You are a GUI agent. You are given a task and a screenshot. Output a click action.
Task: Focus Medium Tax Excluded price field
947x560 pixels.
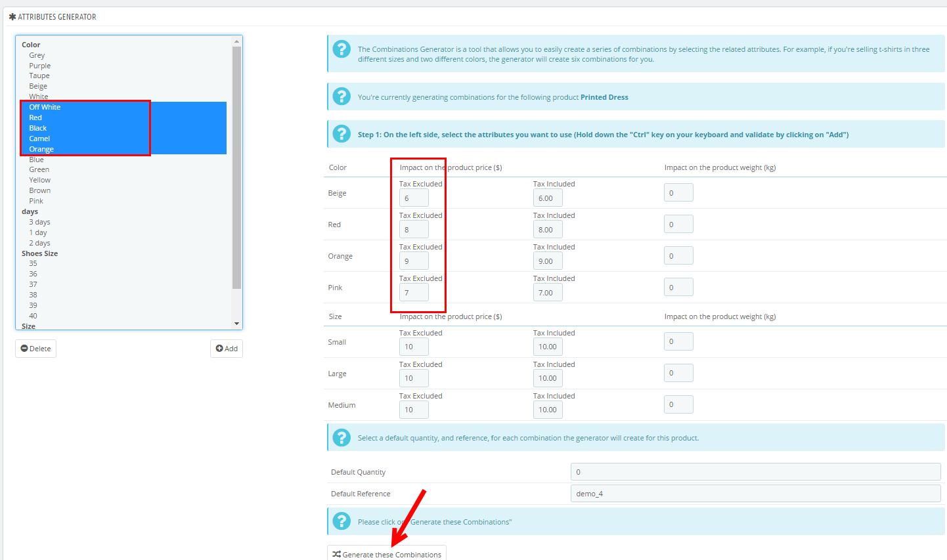click(414, 410)
